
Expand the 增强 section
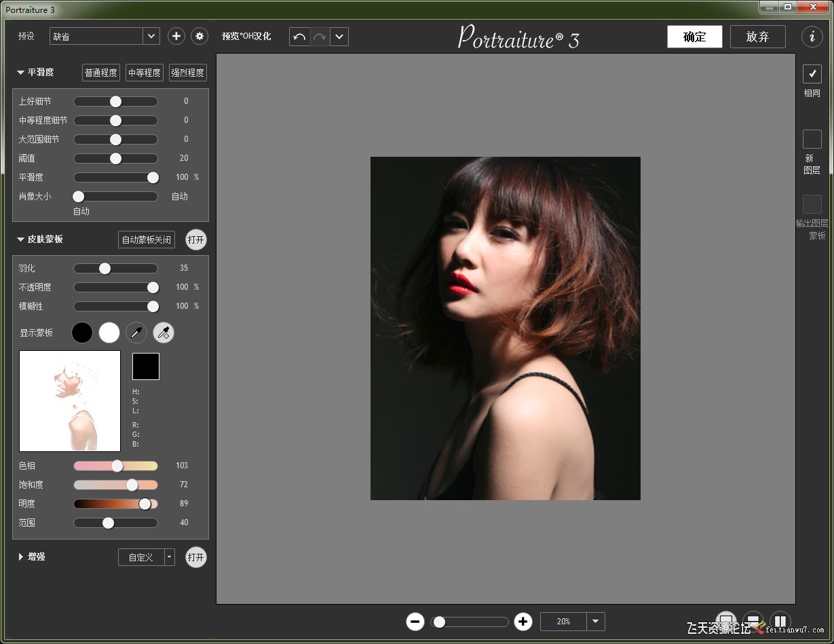coord(21,557)
